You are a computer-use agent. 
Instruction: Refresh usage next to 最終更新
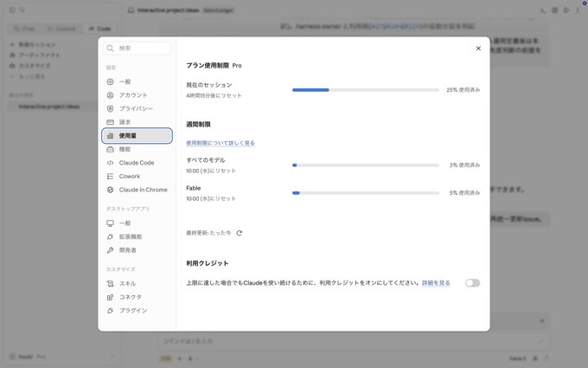click(x=240, y=233)
